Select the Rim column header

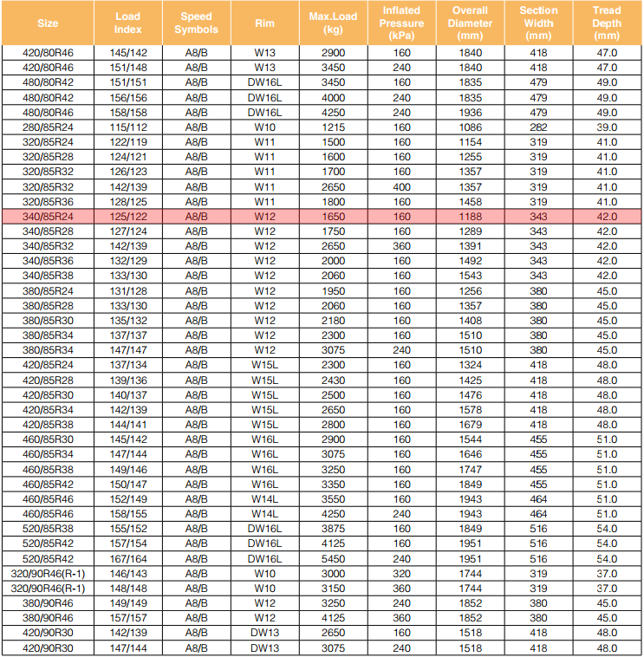click(x=264, y=23)
